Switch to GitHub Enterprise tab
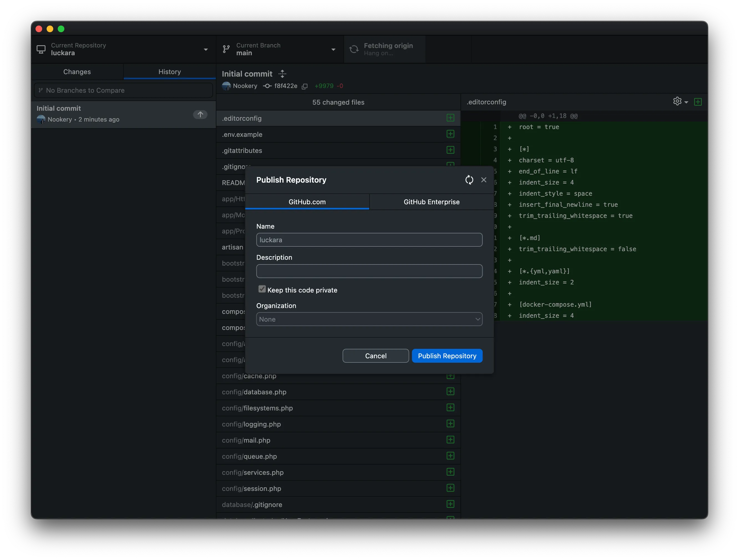This screenshot has width=739, height=560. (x=431, y=202)
